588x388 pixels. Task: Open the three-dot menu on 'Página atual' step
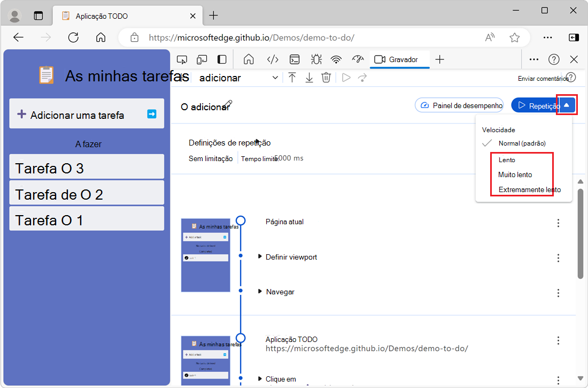pyautogui.click(x=558, y=222)
